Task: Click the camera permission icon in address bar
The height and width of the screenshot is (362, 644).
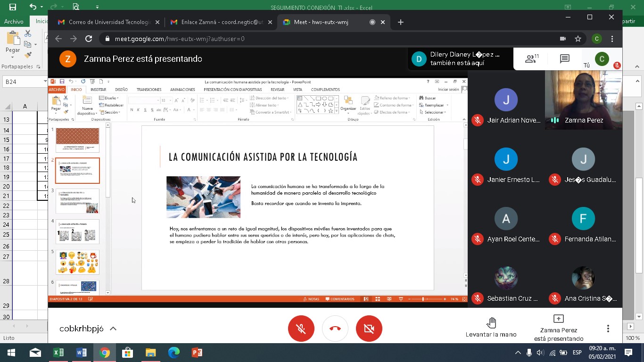Action: tap(562, 39)
